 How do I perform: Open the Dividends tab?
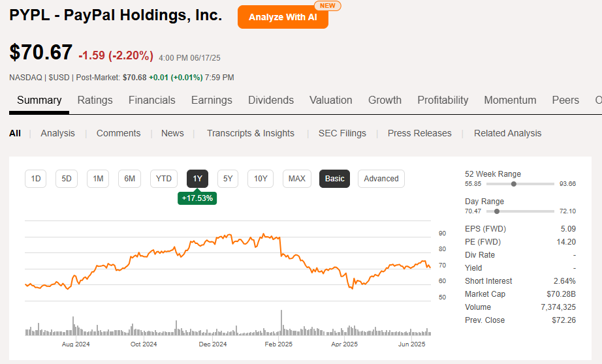click(x=271, y=100)
